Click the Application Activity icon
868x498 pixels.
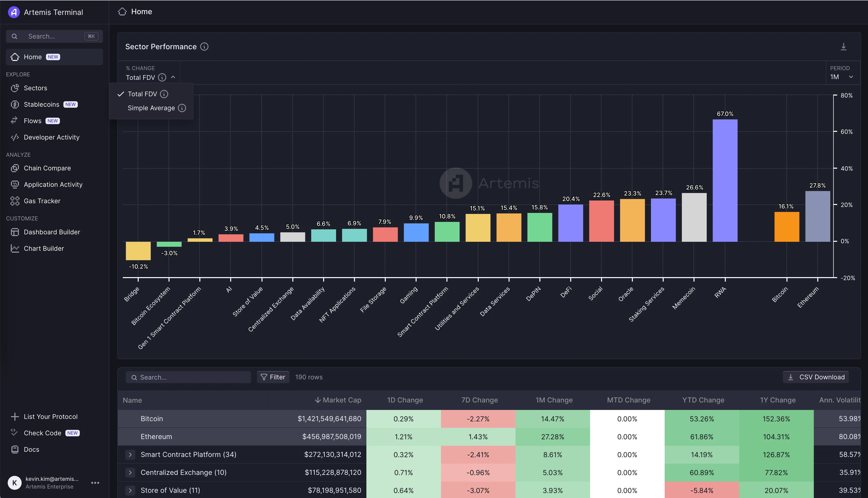[x=15, y=185]
